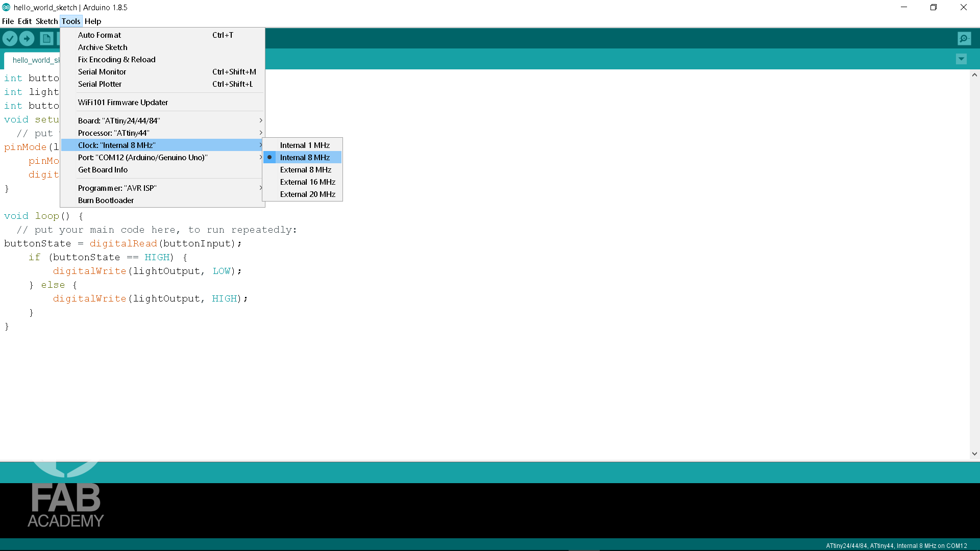Viewport: 980px width, 551px height.
Task: Launch WiFi101 Firmware Updater
Action: pyautogui.click(x=162, y=103)
